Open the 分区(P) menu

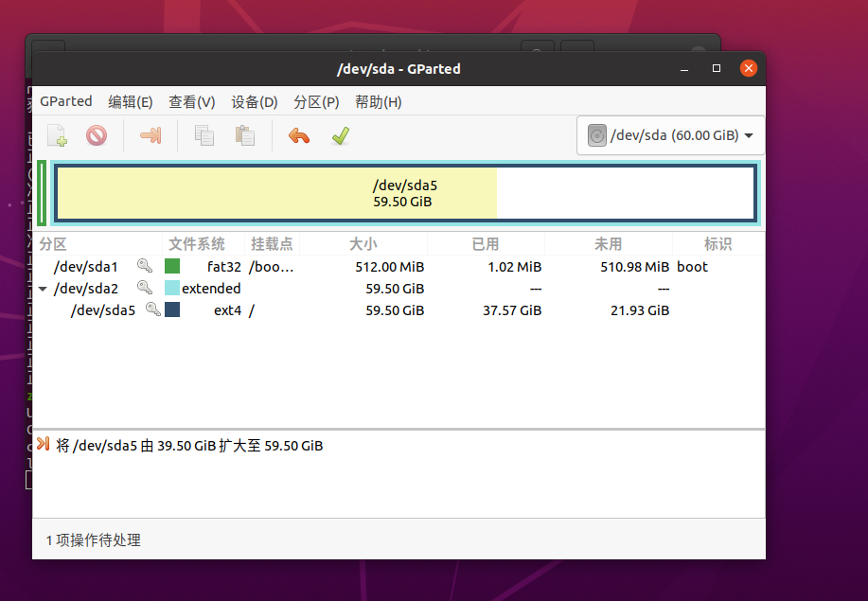(316, 101)
